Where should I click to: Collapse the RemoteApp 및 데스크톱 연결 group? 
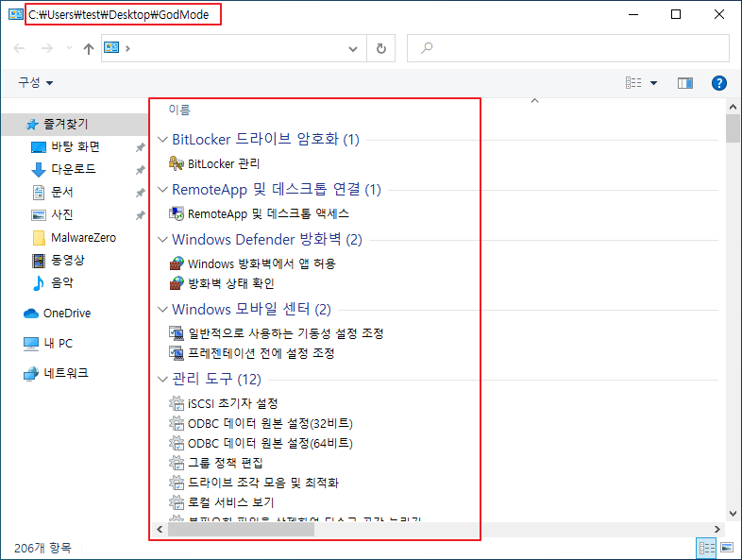(x=162, y=190)
